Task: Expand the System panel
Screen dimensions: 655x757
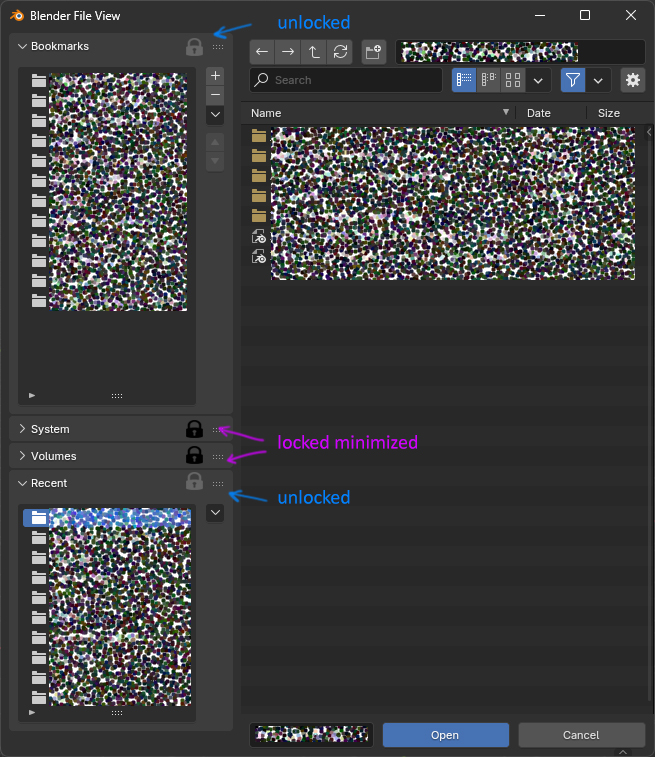Action: click(x=22, y=429)
